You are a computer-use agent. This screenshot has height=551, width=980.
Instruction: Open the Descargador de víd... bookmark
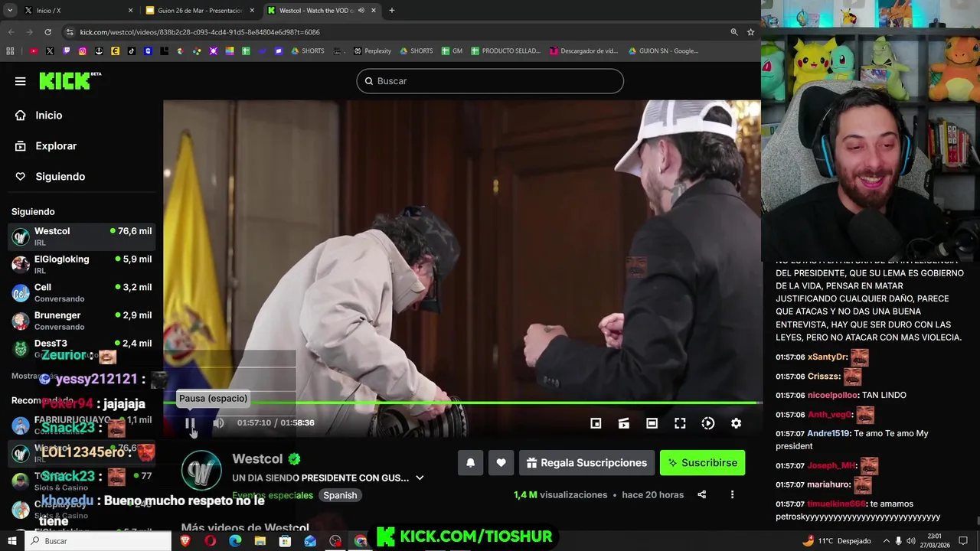coord(583,51)
